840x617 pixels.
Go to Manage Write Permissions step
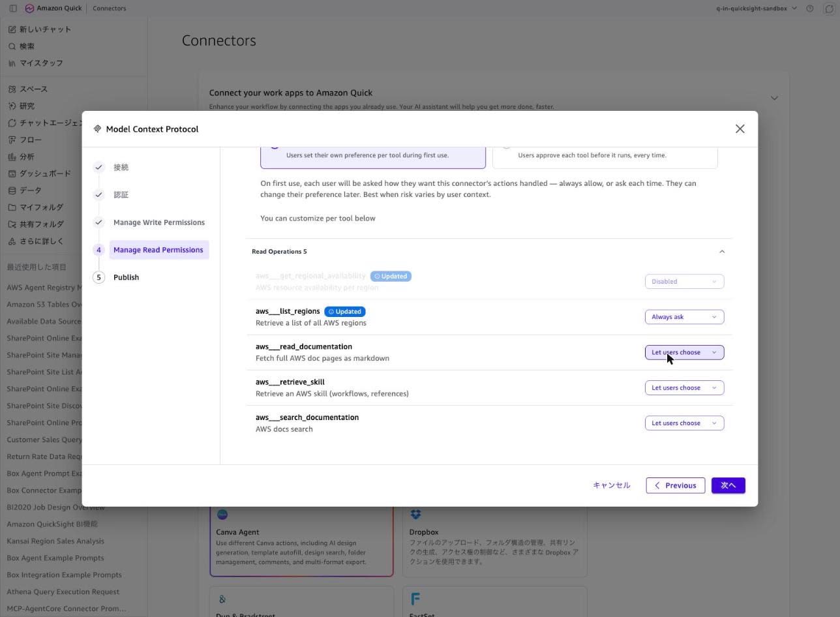[x=159, y=222]
